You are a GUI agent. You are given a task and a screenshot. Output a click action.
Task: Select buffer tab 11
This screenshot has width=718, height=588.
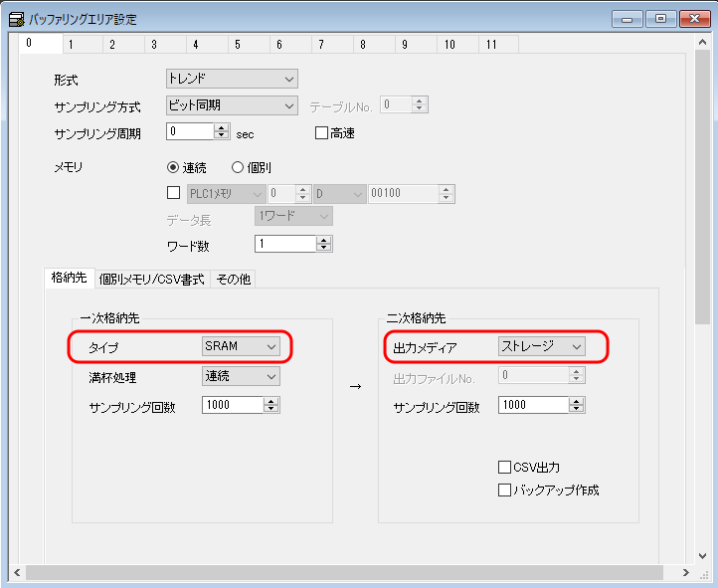pos(492,45)
